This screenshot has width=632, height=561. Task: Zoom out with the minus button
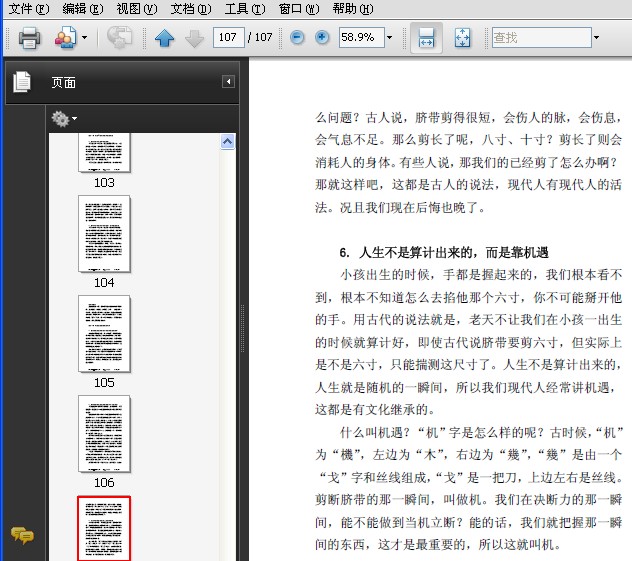click(x=297, y=37)
